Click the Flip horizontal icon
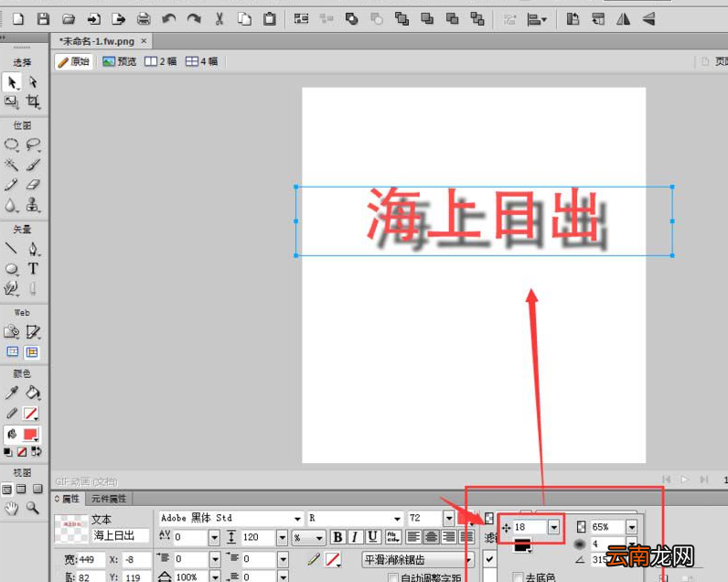Screen dimensions: 728x582 coord(623,19)
